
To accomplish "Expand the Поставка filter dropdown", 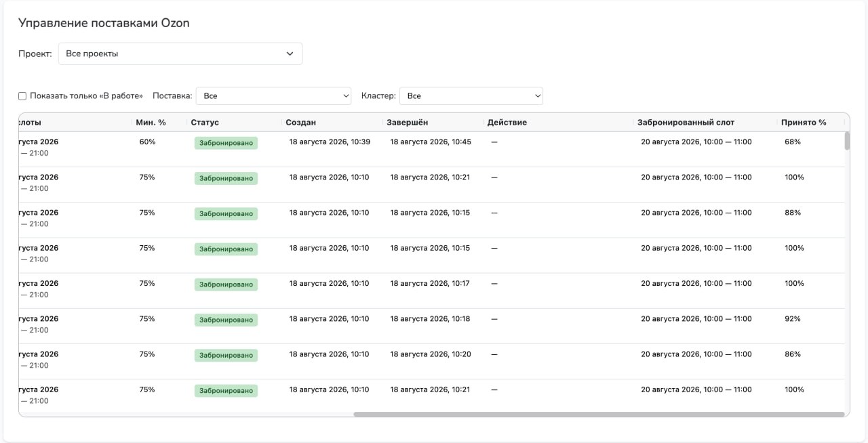I will click(273, 96).
